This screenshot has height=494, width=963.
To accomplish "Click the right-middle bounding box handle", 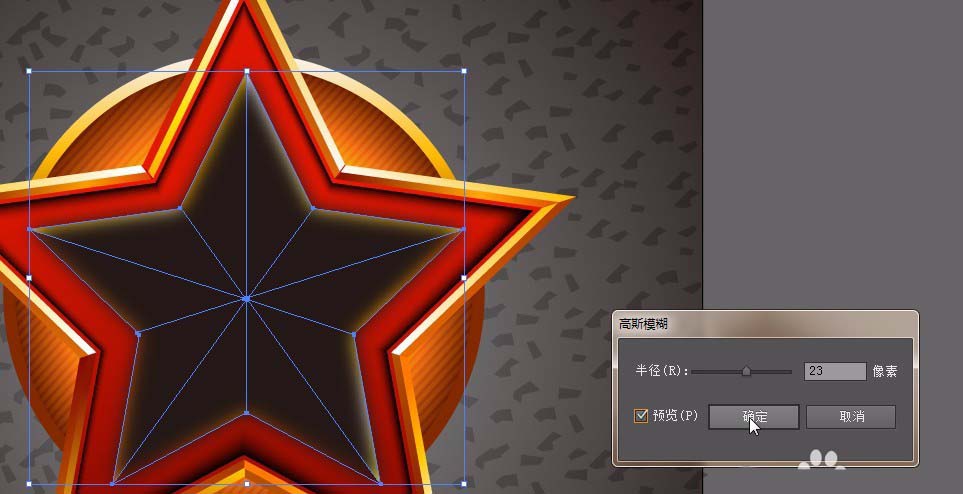I will (x=464, y=278).
